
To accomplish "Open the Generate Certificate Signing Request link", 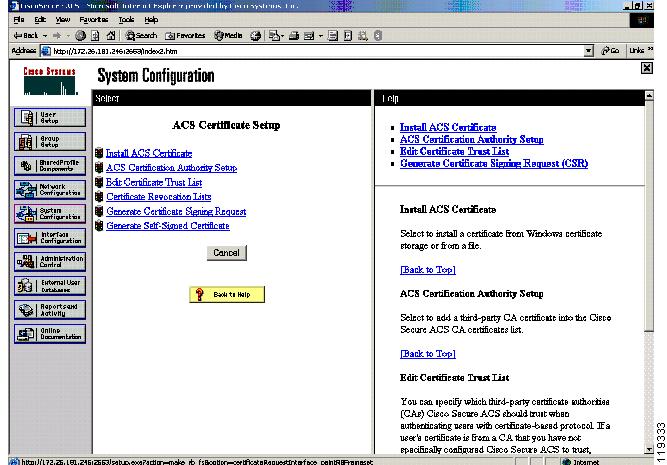I will point(176,211).
